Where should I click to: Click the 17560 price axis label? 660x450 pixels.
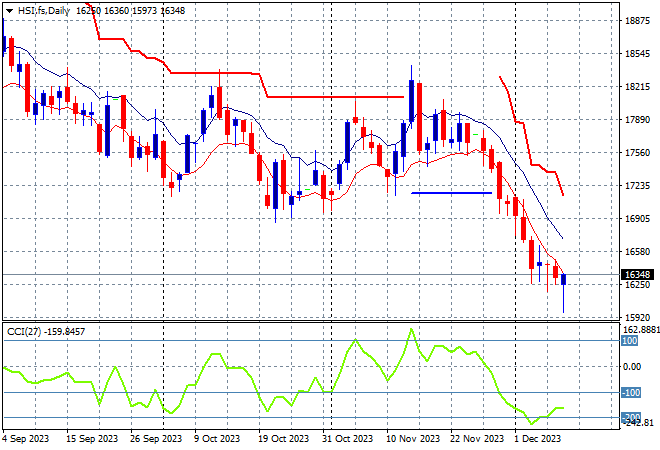636,153
